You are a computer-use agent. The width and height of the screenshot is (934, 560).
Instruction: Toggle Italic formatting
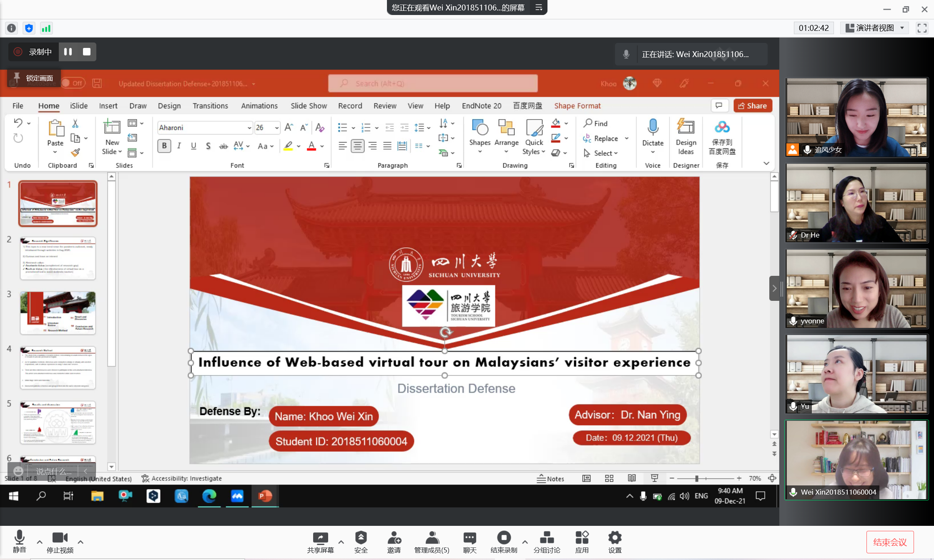(179, 146)
